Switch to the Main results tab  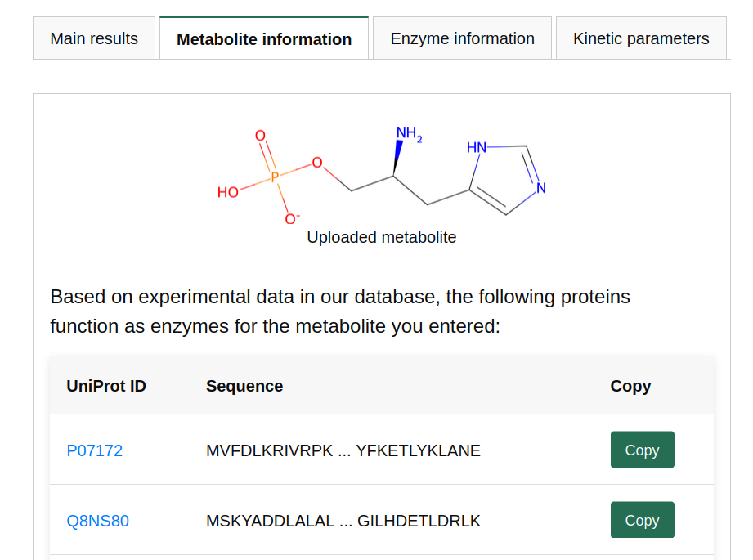tap(94, 38)
